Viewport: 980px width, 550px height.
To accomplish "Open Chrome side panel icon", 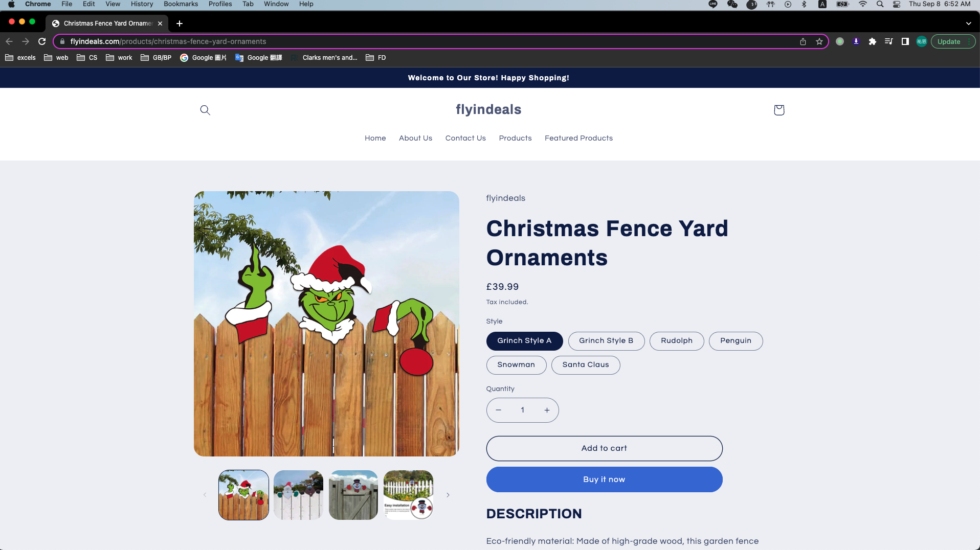I will coord(905,41).
